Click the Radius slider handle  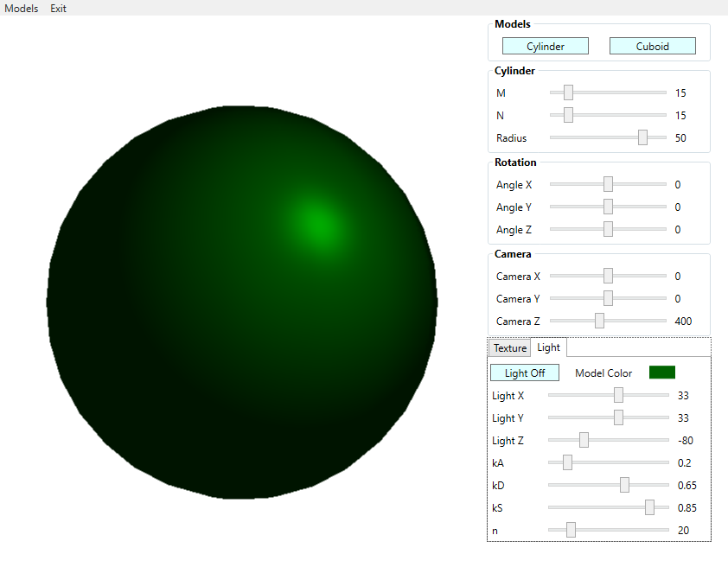[642, 137]
